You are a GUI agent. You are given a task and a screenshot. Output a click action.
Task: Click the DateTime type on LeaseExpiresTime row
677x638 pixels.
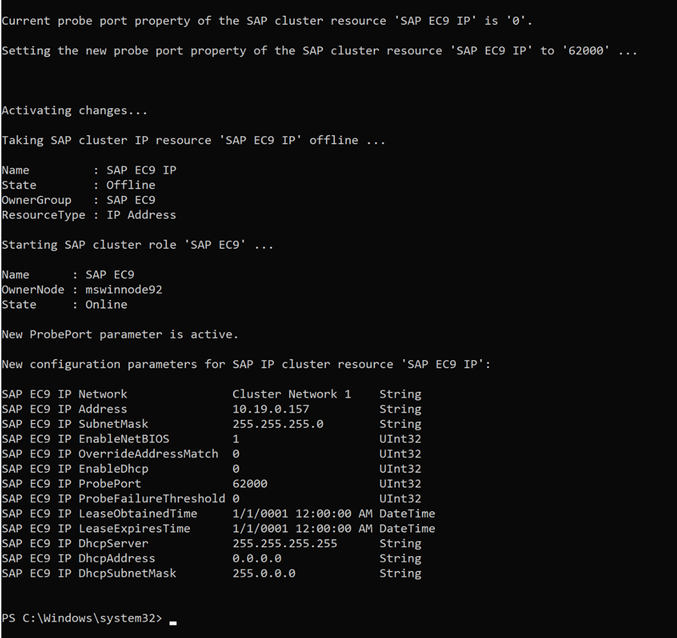[407, 528]
